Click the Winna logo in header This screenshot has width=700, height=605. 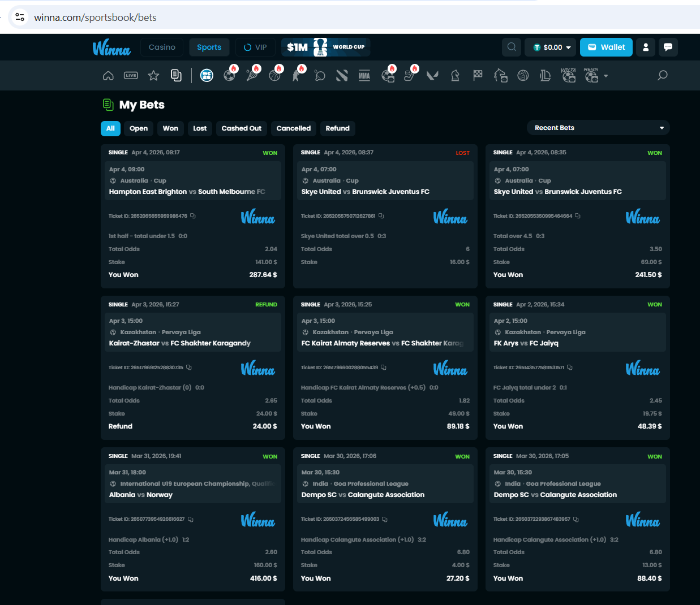(x=111, y=47)
